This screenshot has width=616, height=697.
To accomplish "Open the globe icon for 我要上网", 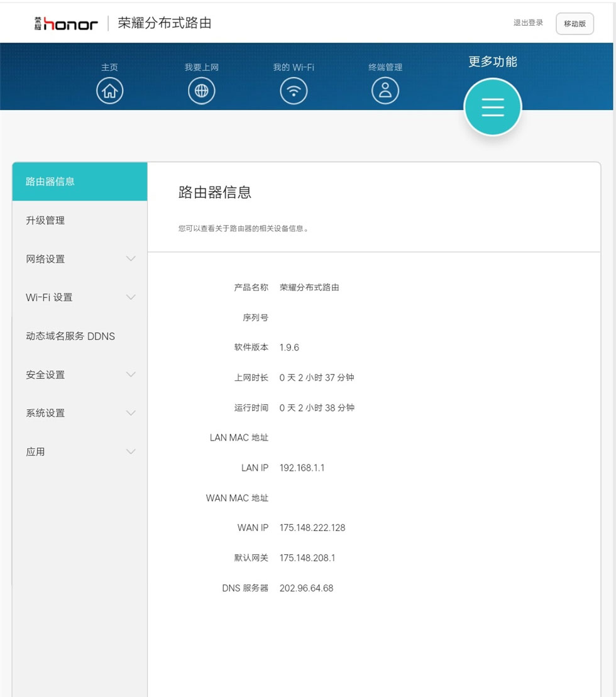I will tap(201, 91).
